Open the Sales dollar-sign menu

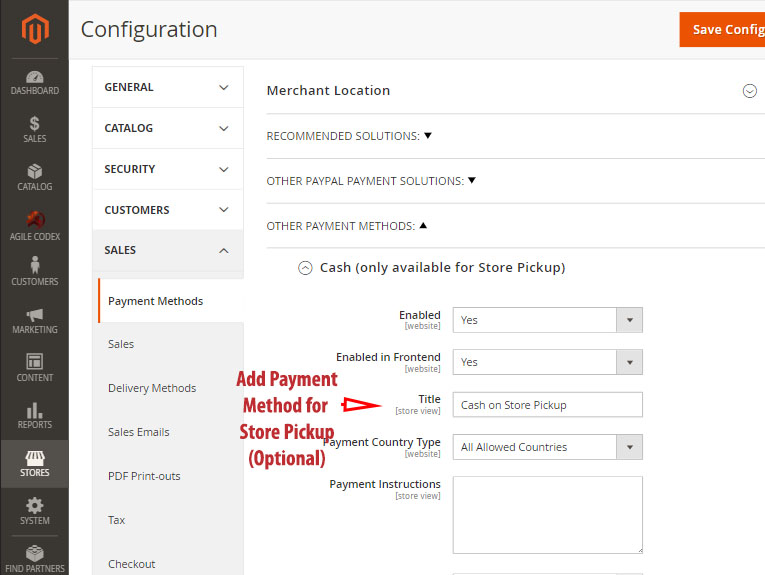click(x=34, y=130)
